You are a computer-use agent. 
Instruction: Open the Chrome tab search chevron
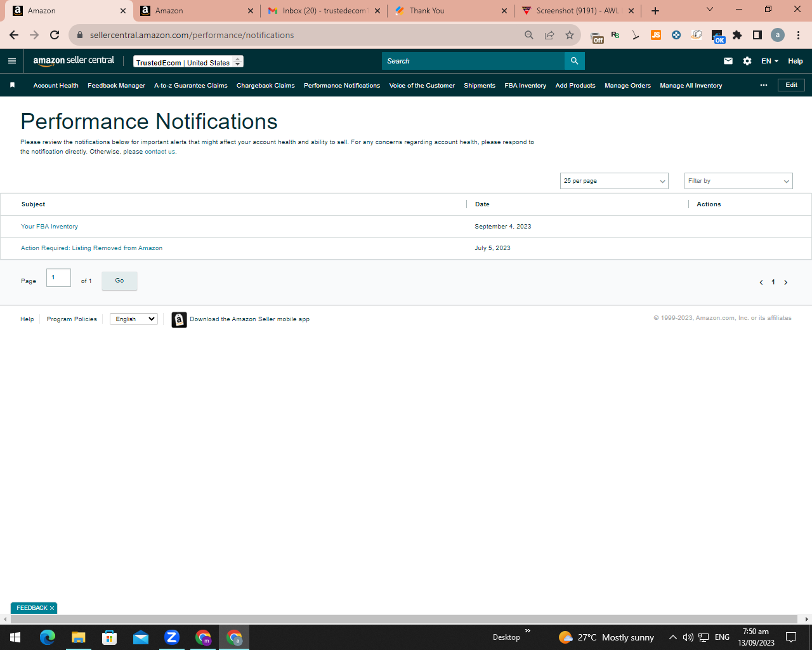[x=710, y=10]
